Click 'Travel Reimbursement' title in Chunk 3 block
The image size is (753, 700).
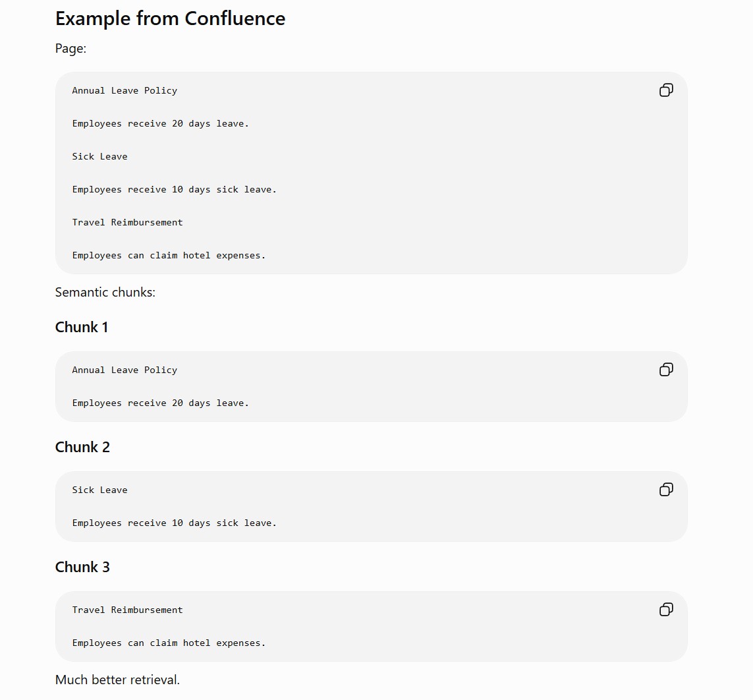(127, 610)
